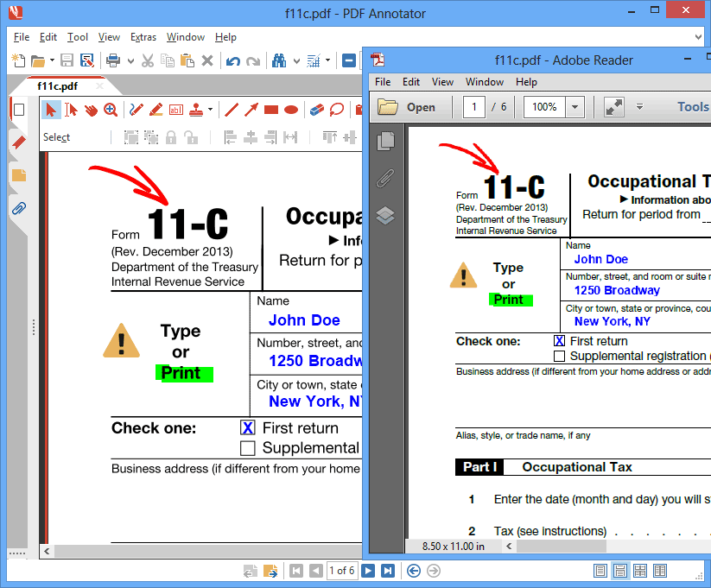Viewport: 711px width, 588px height.
Task: Open the 100% zoom level dropdown
Action: pos(574,106)
